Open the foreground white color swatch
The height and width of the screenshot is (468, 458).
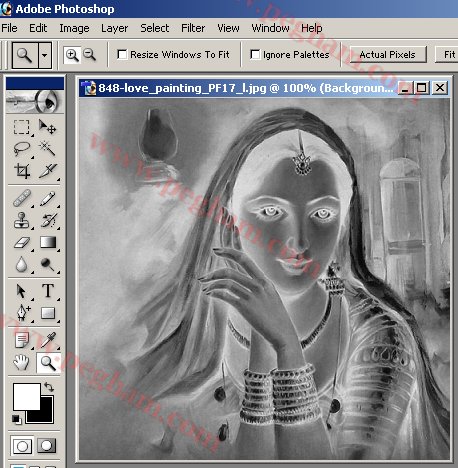point(27,396)
